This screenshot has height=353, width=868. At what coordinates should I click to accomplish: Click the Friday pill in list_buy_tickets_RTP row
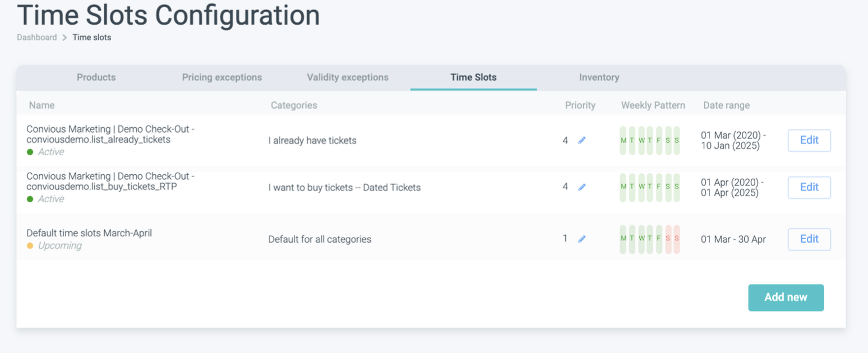[x=659, y=187]
